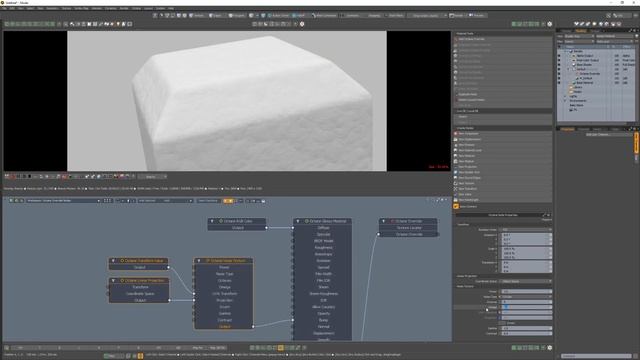Collapse the Octane Glossy Material node

[298, 221]
